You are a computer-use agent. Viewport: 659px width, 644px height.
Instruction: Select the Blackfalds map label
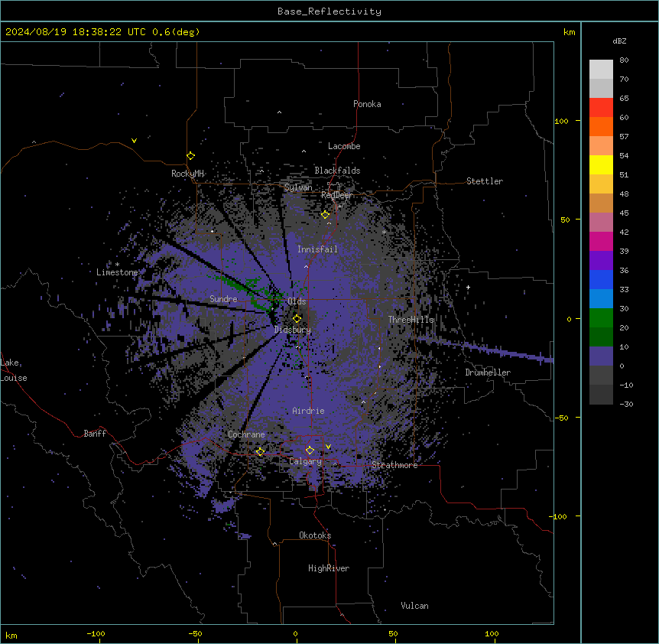pyautogui.click(x=337, y=171)
